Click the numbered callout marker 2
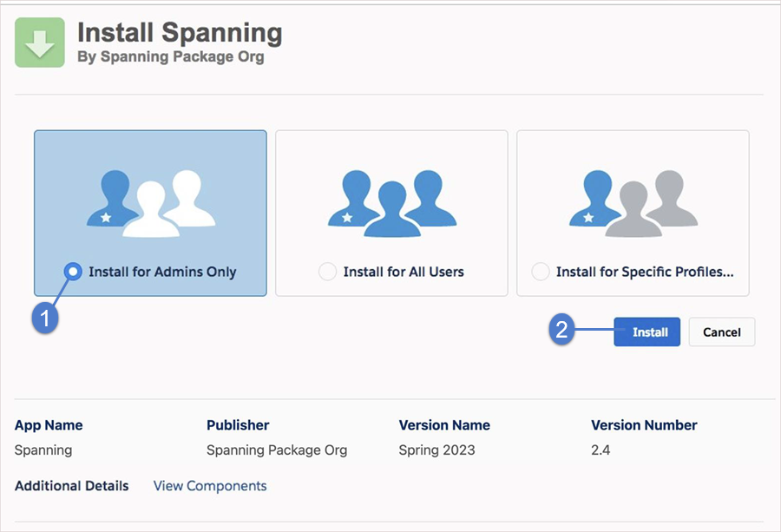Screen dimensions: 781x532 point(561,331)
